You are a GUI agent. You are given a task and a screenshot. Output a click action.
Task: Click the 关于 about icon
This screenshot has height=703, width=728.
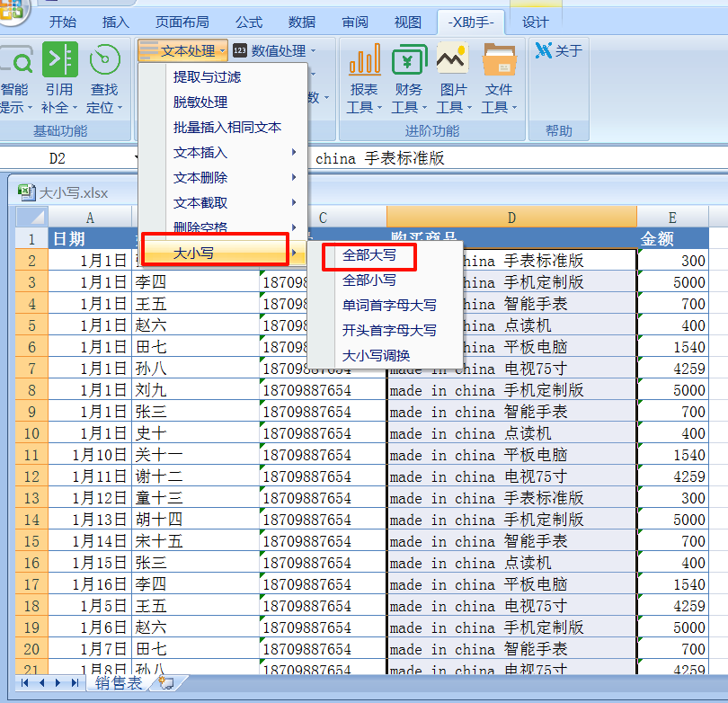click(x=558, y=50)
